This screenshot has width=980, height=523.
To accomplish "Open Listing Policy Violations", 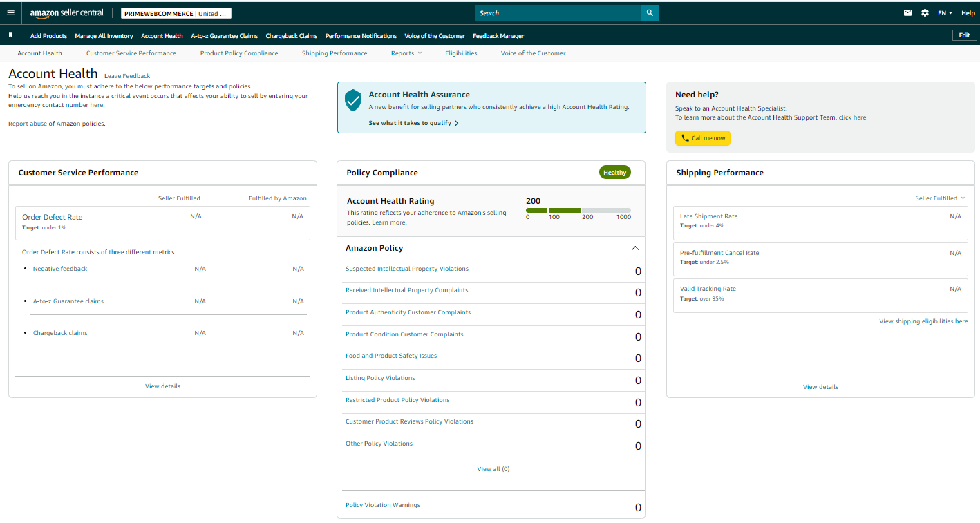I will click(380, 378).
